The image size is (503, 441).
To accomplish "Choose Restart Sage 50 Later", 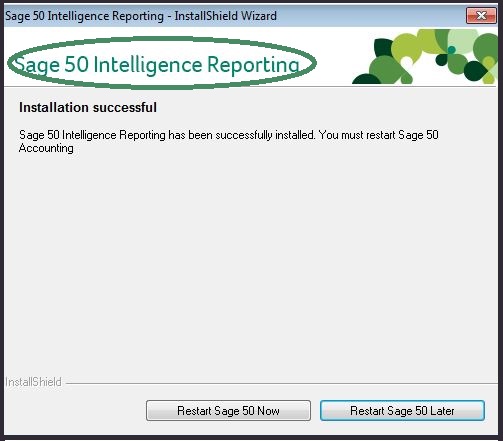I will coord(402,410).
